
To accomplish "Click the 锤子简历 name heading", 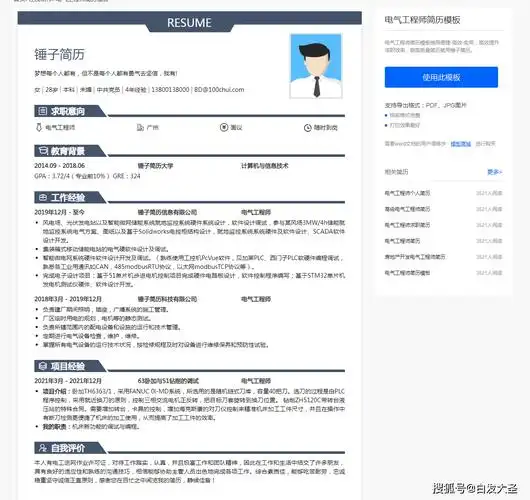I will point(59,54).
